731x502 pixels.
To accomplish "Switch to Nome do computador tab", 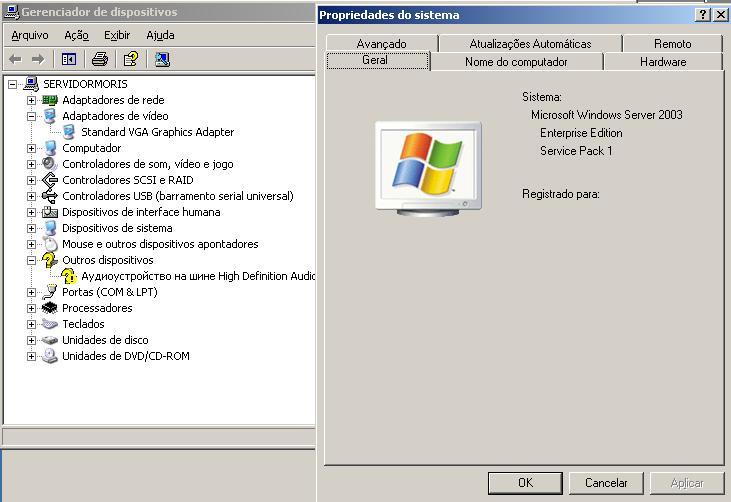I will (x=516, y=62).
